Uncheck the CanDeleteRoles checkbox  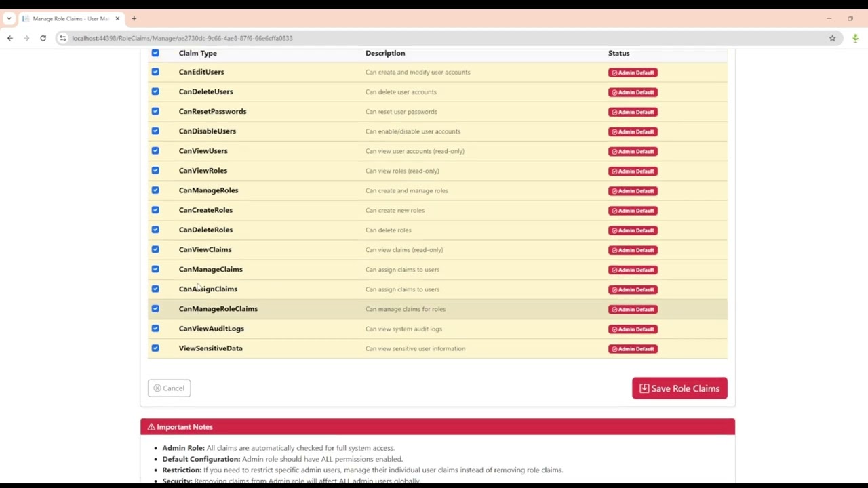(x=155, y=230)
